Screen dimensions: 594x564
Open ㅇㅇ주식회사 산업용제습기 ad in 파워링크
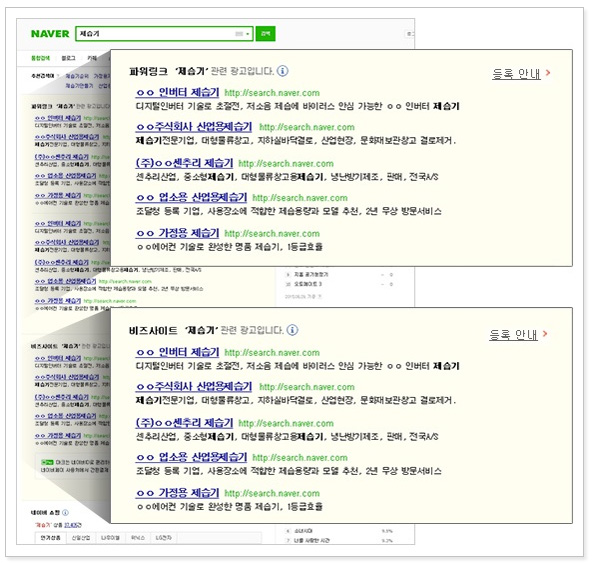click(x=194, y=127)
